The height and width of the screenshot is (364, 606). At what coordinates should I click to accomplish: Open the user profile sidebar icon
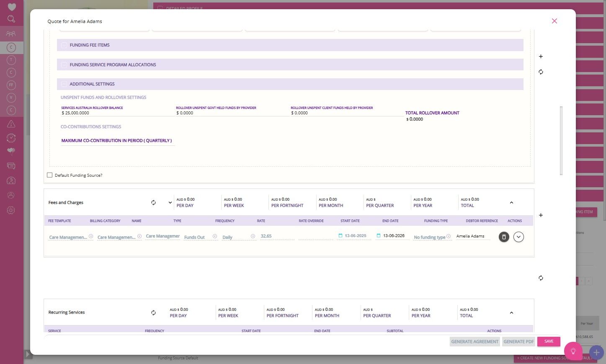pyautogui.click(x=11, y=195)
